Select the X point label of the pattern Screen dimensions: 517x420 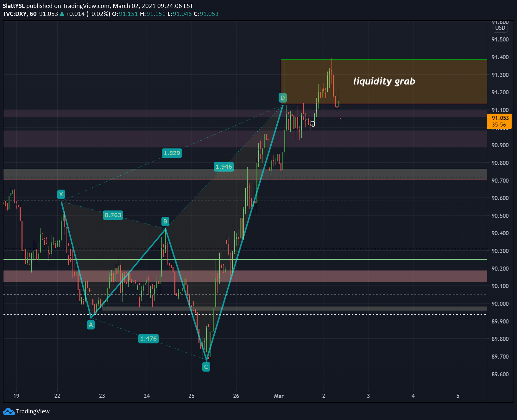(x=61, y=194)
